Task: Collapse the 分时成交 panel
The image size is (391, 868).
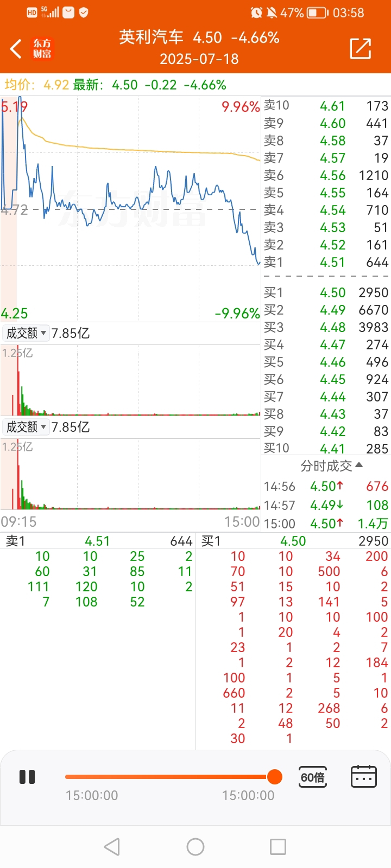Action: coord(331,465)
